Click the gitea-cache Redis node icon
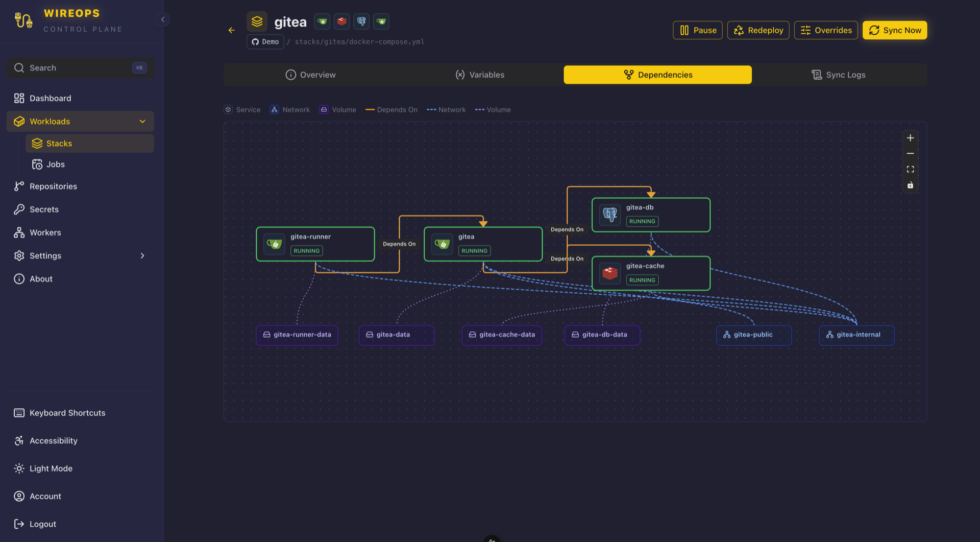The image size is (980, 542). pyautogui.click(x=610, y=273)
